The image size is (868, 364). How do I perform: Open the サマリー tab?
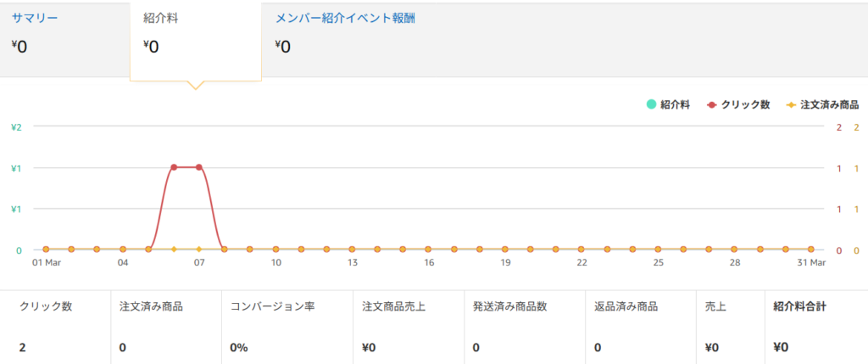tap(35, 18)
